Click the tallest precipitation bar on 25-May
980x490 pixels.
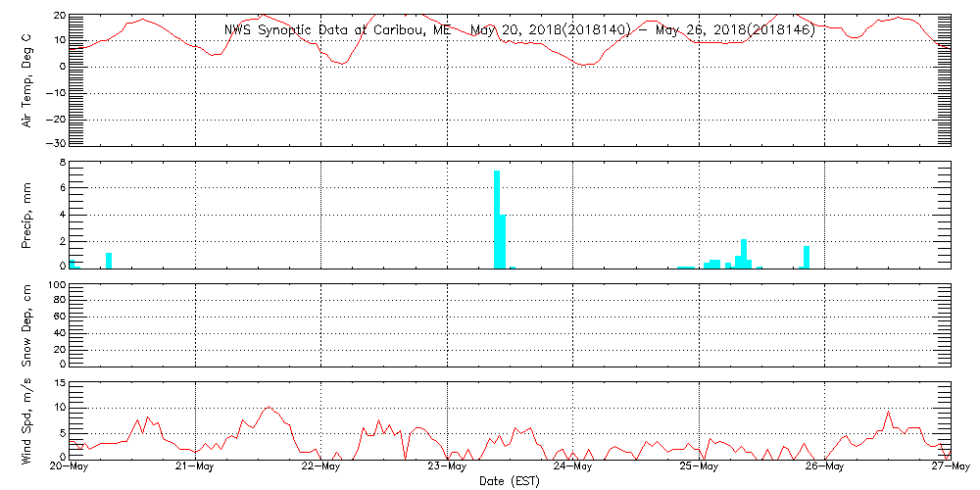744,254
